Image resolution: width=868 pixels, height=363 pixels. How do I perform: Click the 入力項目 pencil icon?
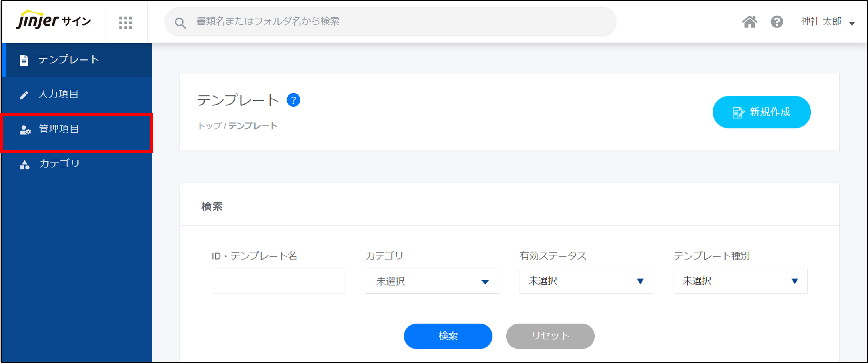(24, 95)
